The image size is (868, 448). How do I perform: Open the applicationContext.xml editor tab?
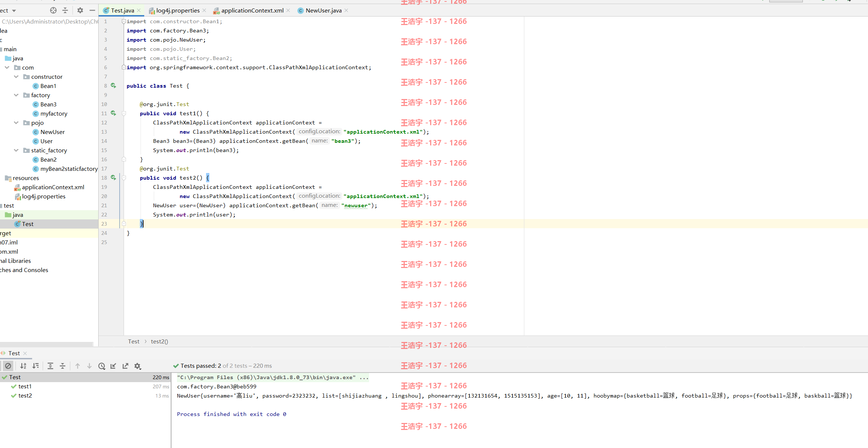[x=252, y=10]
